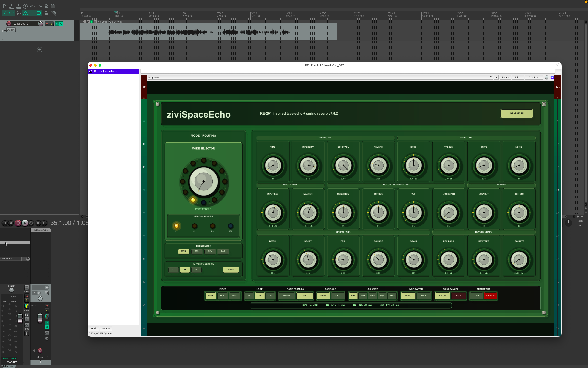Click the add-track plus circle icon
Image resolution: width=588 pixels, height=368 pixels.
39,50
